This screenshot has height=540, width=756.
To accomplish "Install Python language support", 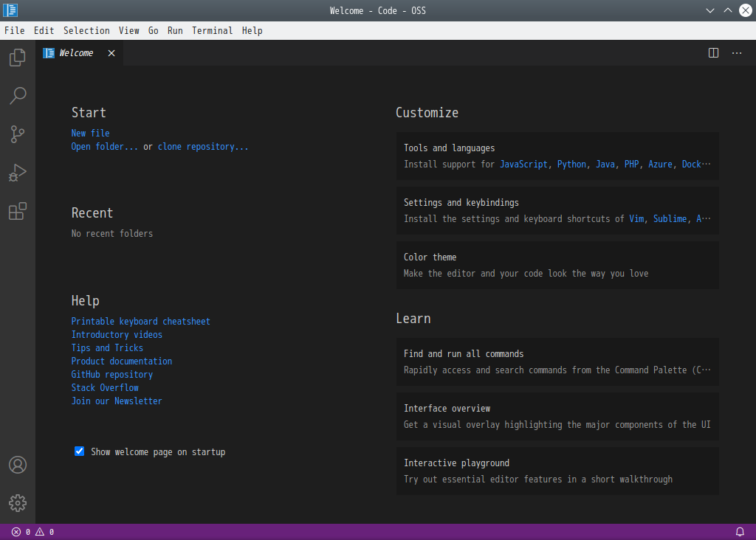I will pos(572,165).
